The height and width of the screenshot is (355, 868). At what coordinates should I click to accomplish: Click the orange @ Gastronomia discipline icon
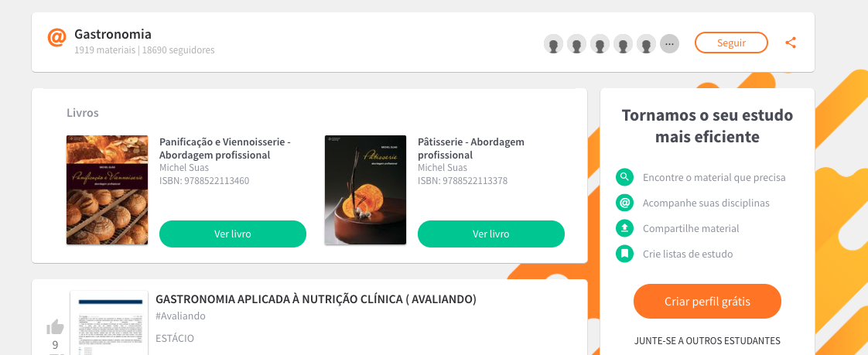56,38
